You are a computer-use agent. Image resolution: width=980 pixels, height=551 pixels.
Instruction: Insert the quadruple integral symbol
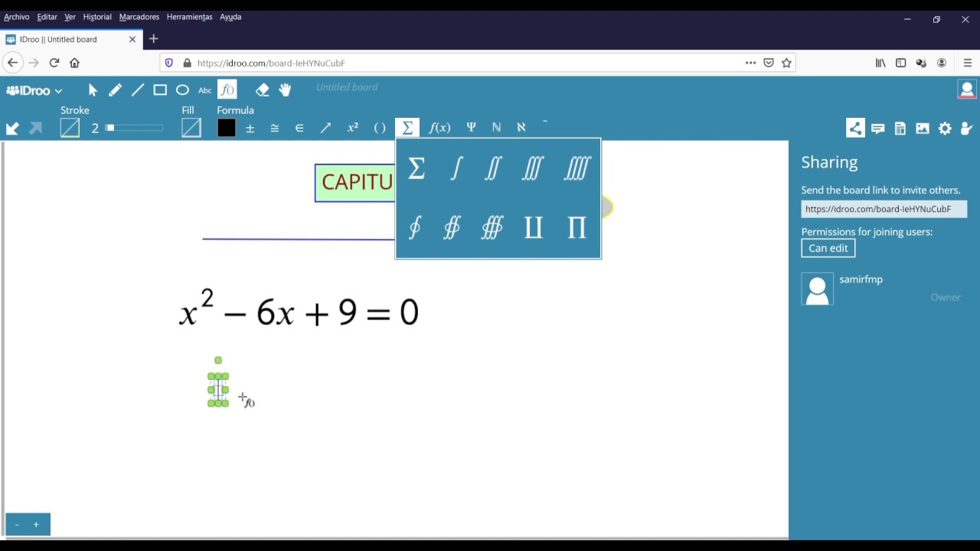[577, 168]
